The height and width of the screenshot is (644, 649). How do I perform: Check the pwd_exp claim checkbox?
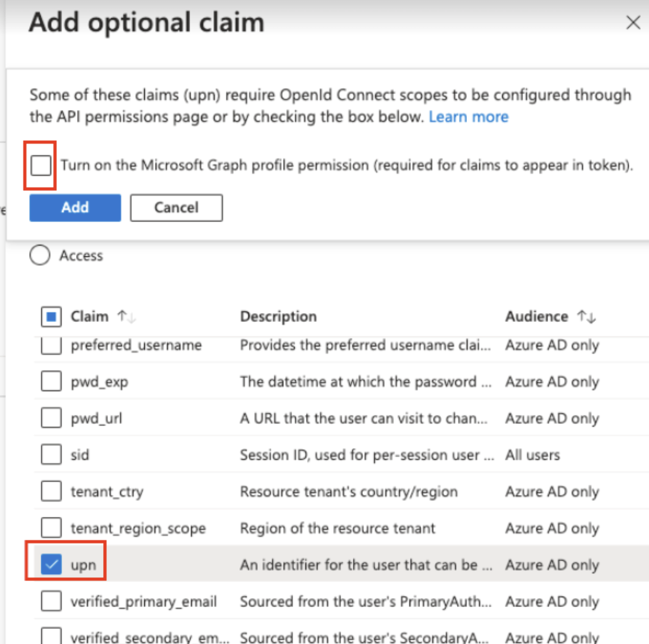click(x=51, y=381)
